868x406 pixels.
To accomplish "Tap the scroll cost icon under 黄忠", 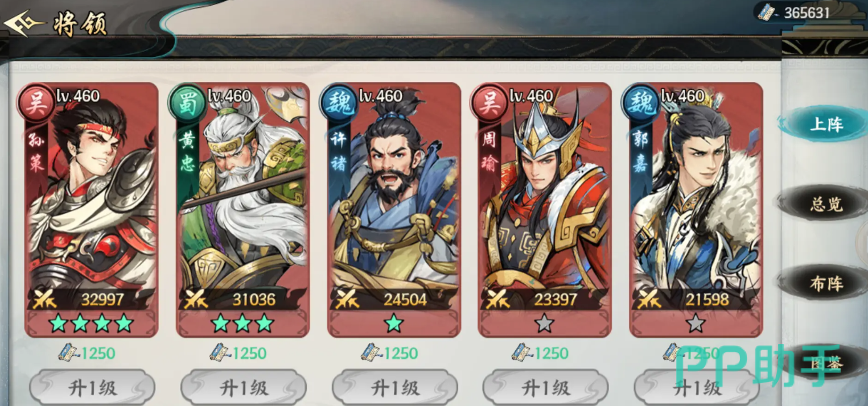I will (220, 353).
